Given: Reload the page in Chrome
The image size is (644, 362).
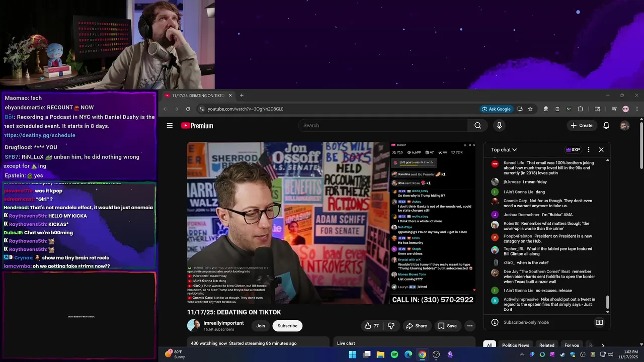Looking at the screenshot, I should 188,109.
